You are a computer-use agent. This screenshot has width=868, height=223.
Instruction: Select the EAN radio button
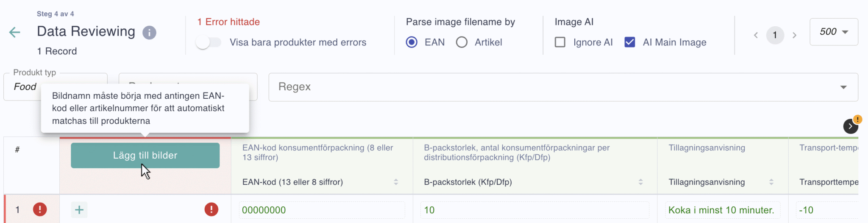point(412,42)
